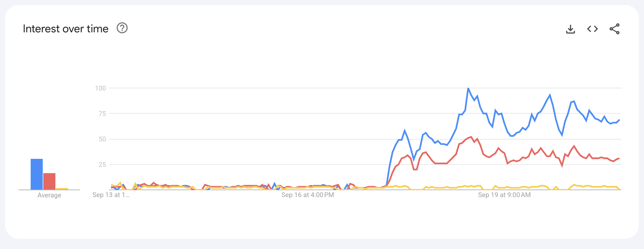
Task: Click the "Average" label under the bars
Action: (x=49, y=195)
